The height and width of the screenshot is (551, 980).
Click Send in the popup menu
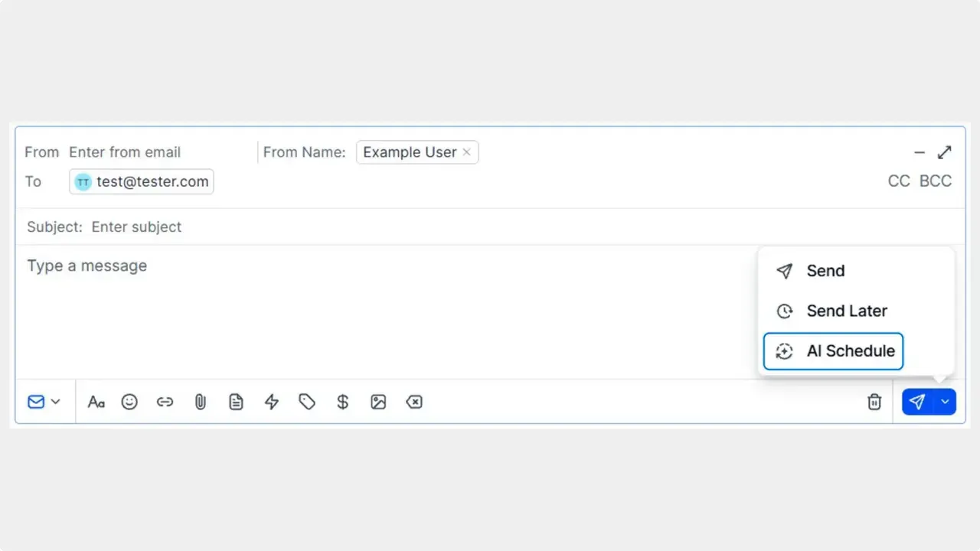coord(825,271)
